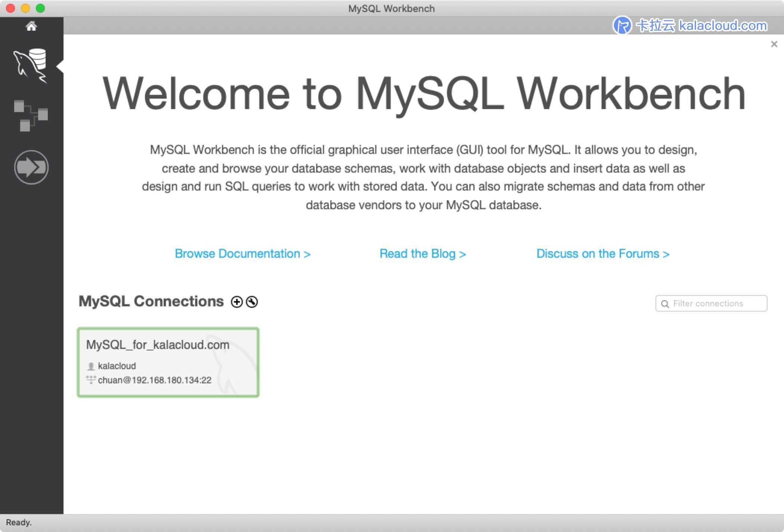Viewport: 784px width, 532px height.
Task: Open MySQL_for_kalacloud.com connection tile
Action: (x=168, y=362)
